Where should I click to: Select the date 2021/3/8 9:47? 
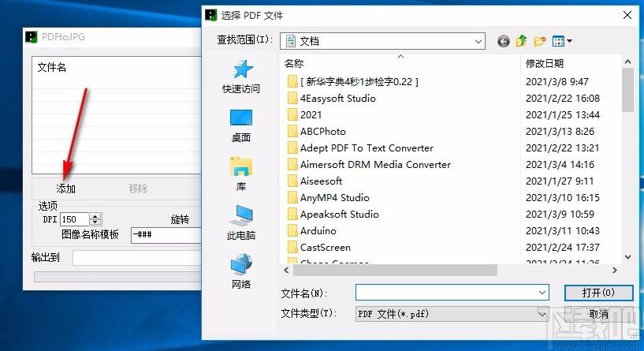coord(557,81)
